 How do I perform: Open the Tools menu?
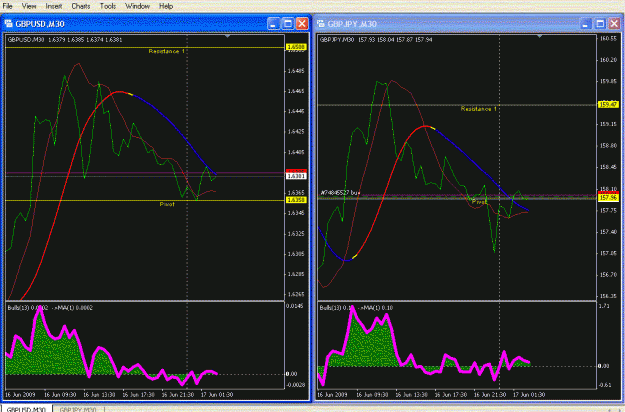(108, 6)
